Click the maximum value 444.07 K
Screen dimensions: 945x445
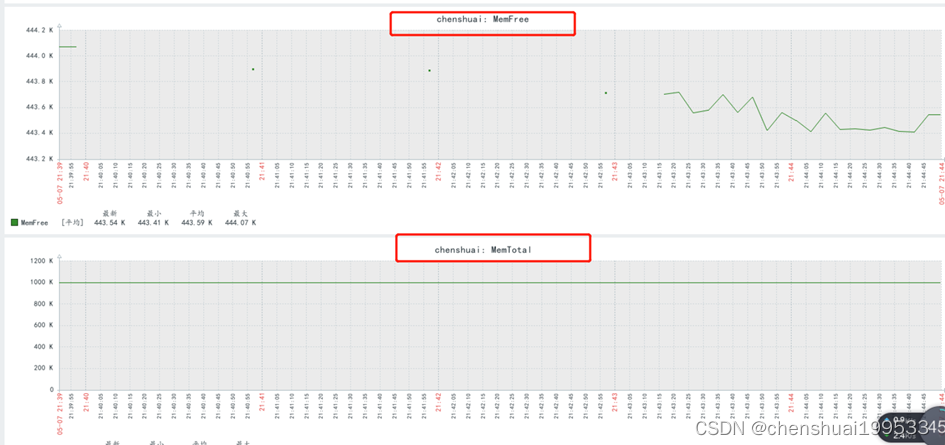pos(240,222)
